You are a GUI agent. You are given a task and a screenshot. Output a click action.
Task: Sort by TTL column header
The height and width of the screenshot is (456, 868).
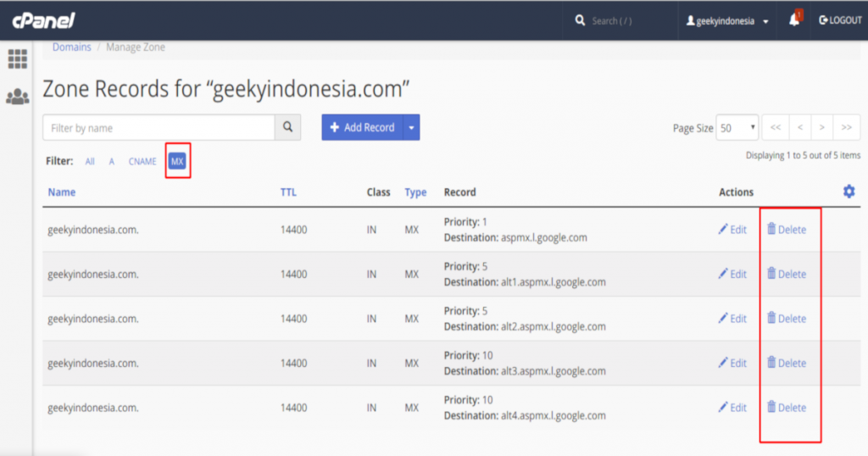click(x=288, y=192)
